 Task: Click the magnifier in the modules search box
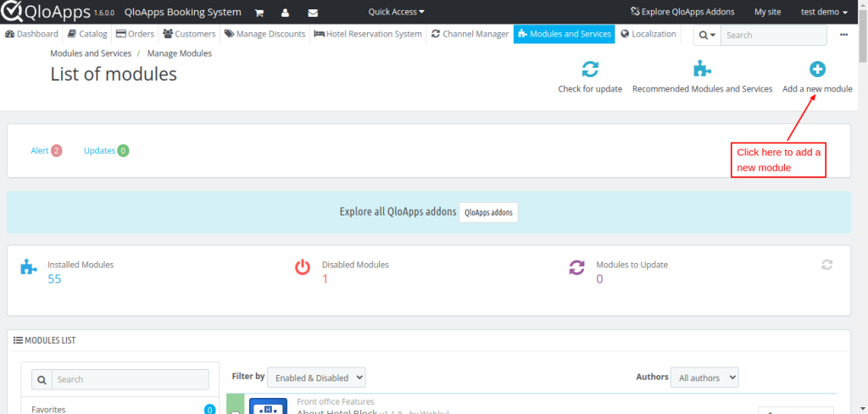[x=42, y=379]
